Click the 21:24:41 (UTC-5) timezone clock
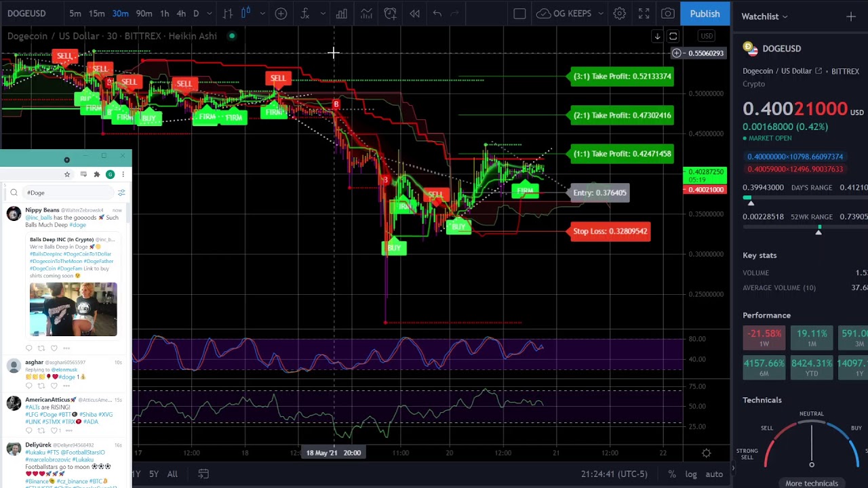 [x=614, y=474]
